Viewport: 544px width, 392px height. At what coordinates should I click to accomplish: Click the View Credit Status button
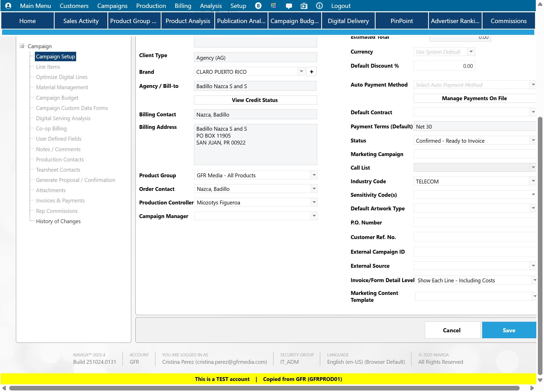coord(255,100)
